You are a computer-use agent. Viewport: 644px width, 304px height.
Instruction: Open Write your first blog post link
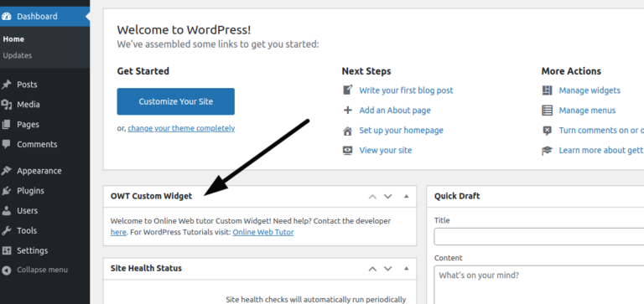point(406,90)
